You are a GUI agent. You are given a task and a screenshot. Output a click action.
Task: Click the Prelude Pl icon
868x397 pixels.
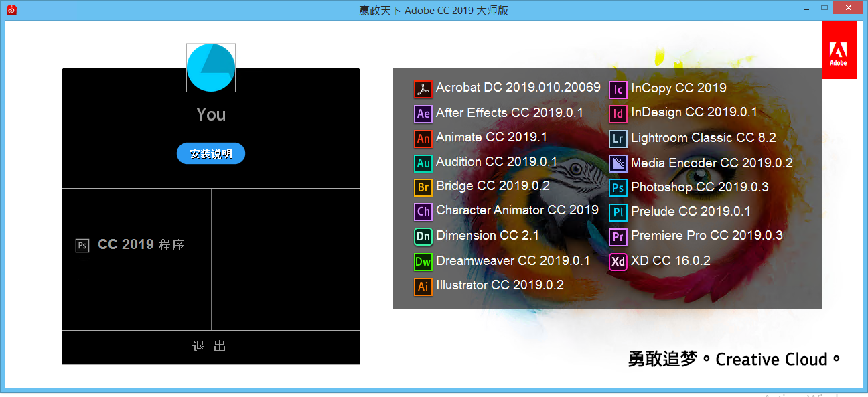click(x=618, y=212)
